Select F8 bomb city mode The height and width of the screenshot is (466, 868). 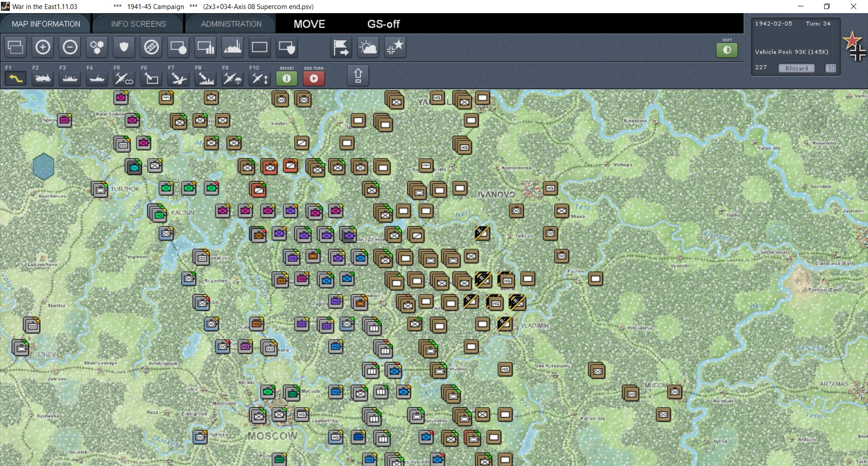click(206, 78)
